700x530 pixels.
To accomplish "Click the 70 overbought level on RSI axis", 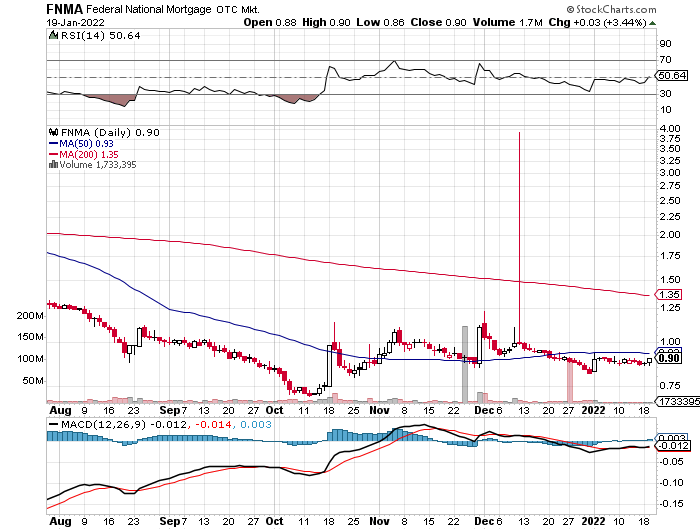I will (665, 59).
